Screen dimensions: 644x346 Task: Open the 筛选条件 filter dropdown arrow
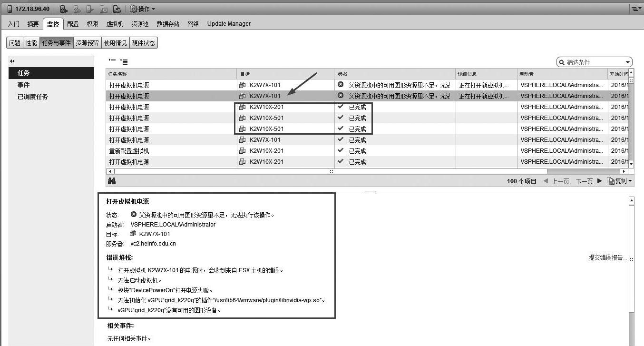pyautogui.click(x=628, y=62)
